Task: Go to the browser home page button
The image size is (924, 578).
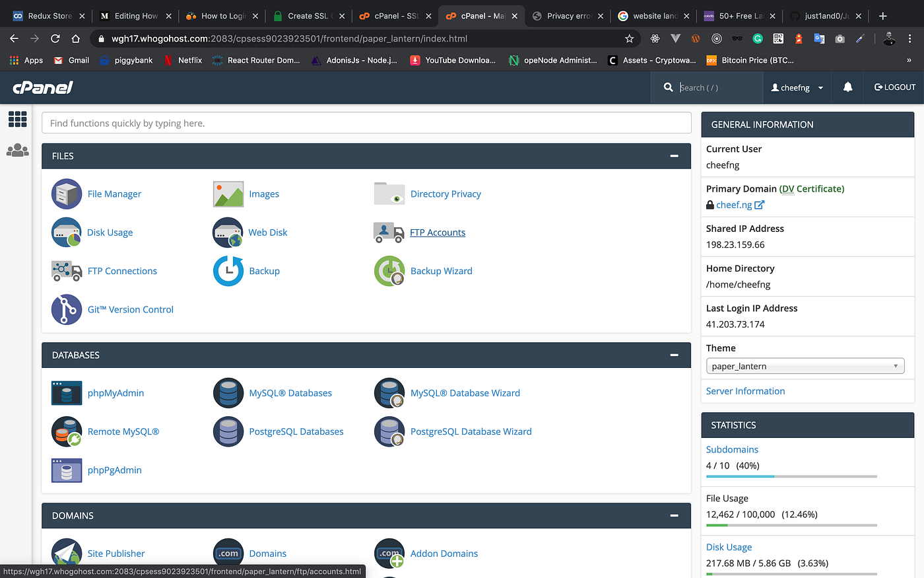Action: (76, 39)
